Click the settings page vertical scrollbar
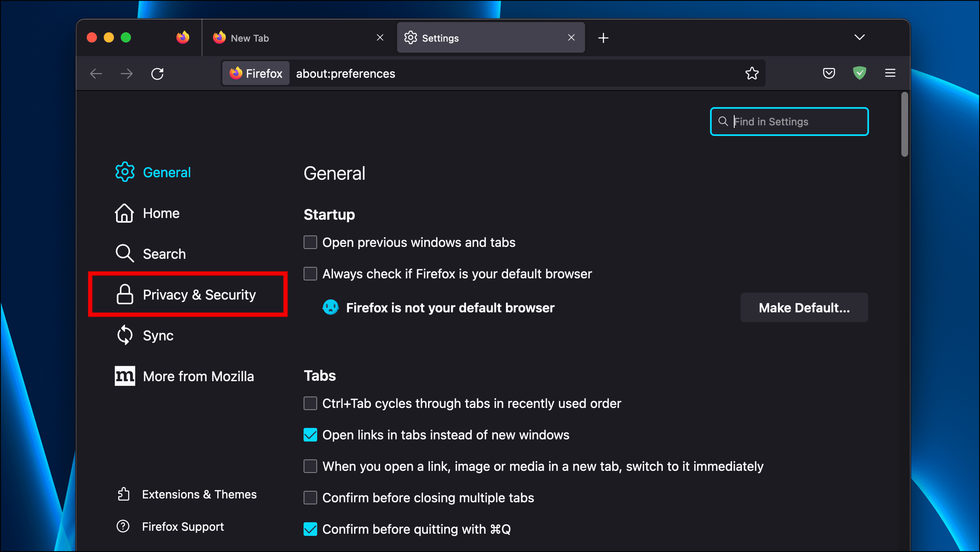Screen dimensions: 980x552 click(904, 124)
